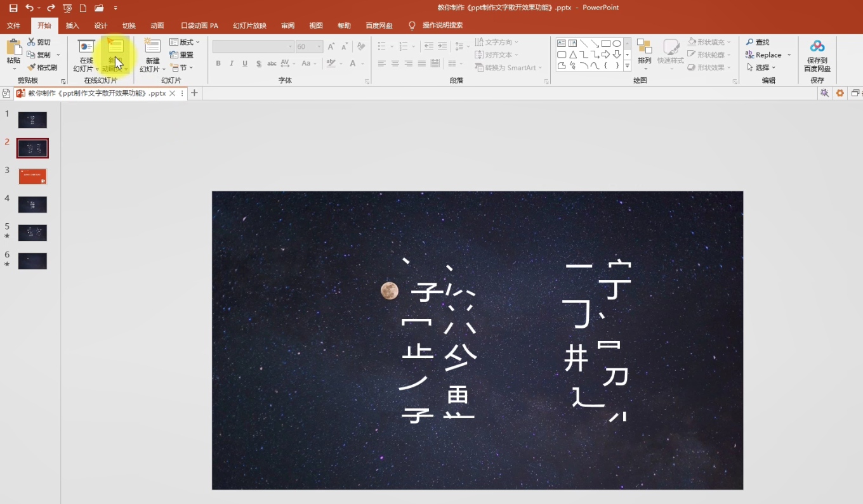
Task: Open the Arrange (排列) tool
Action: (x=645, y=51)
